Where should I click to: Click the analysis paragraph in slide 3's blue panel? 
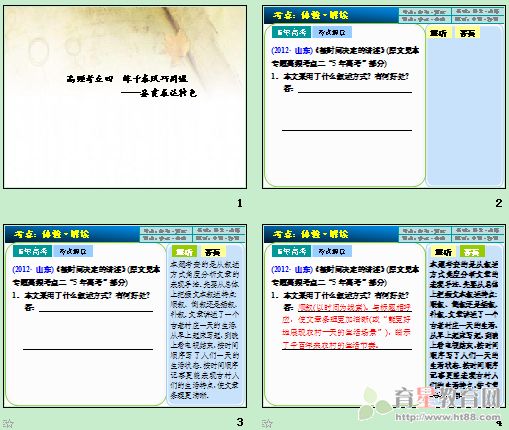tap(205, 330)
